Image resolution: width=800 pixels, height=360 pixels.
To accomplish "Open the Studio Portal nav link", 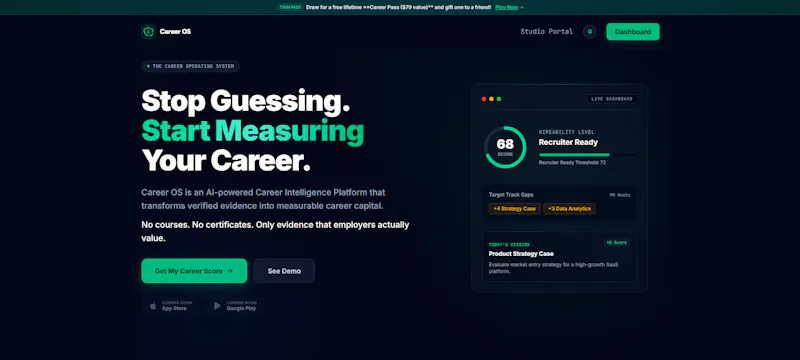I will click(546, 32).
